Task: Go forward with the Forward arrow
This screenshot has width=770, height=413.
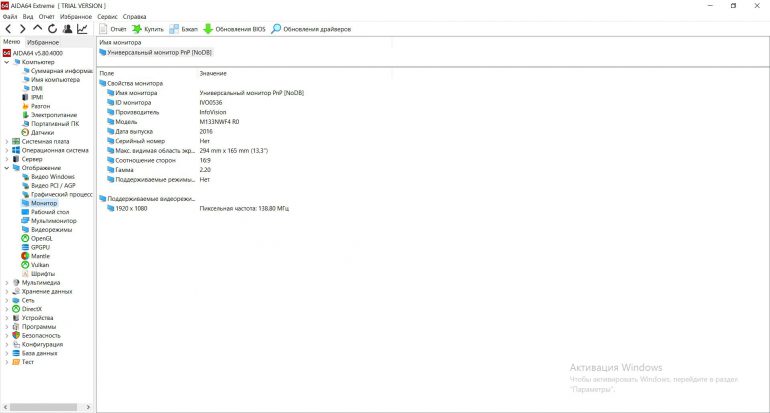Action: coord(23,29)
